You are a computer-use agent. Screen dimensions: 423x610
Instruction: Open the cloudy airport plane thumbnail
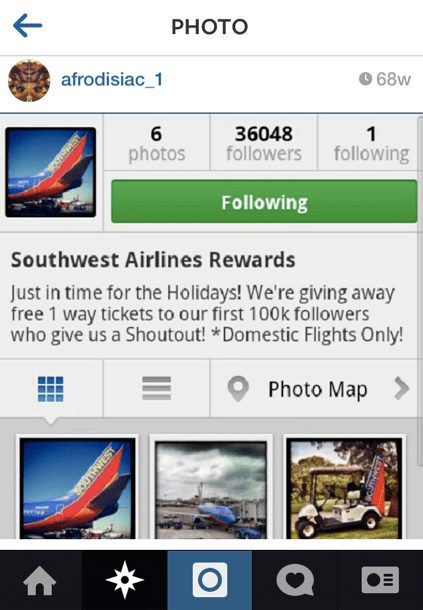click(211, 489)
